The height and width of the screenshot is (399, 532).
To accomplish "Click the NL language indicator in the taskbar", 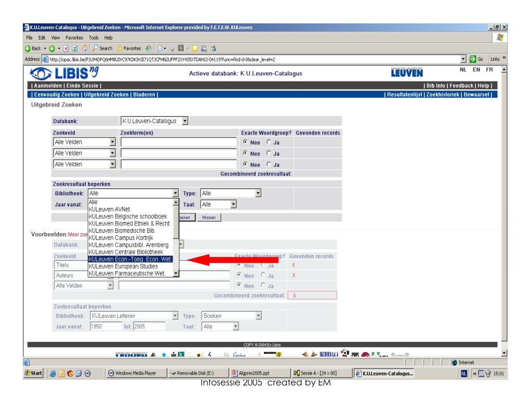I will pyautogui.click(x=464, y=374).
